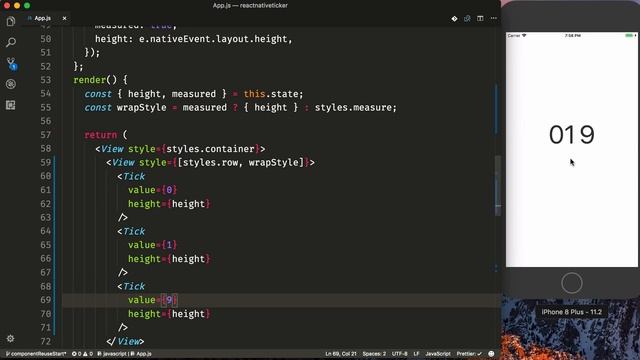
Task: Click Ln 69, Col 21 cursor position
Action: [340, 354]
